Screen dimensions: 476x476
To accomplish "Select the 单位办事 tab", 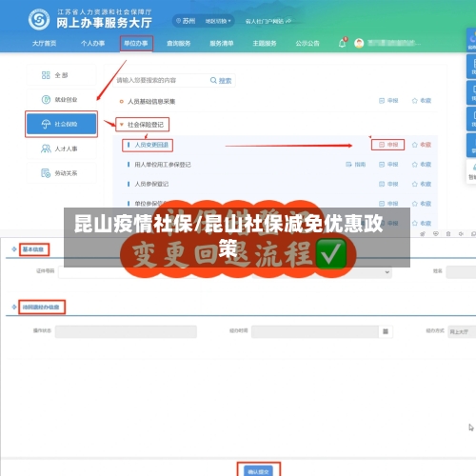I will (136, 43).
